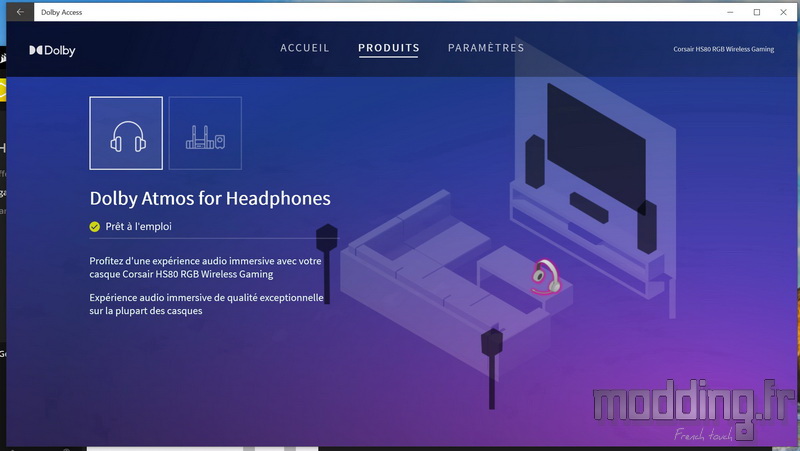This screenshot has width=800, height=451.
Task: Select the Home Theater product tile
Action: click(205, 133)
